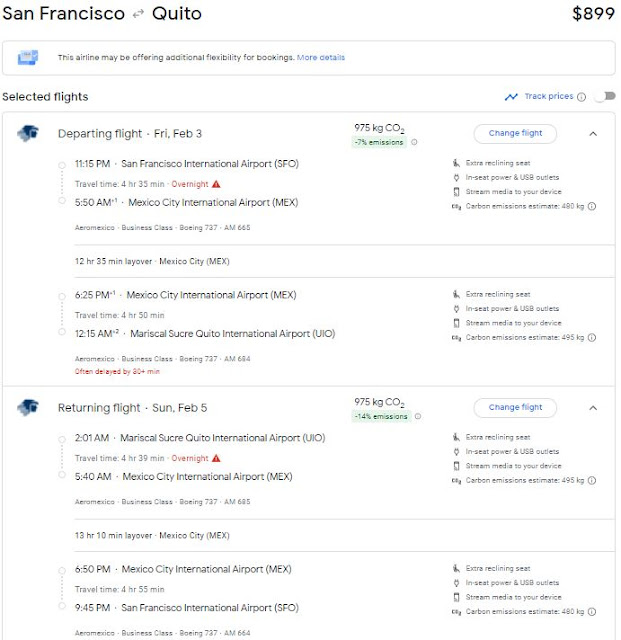
Task: Collapse the Returning flight details
Action: tap(591, 408)
